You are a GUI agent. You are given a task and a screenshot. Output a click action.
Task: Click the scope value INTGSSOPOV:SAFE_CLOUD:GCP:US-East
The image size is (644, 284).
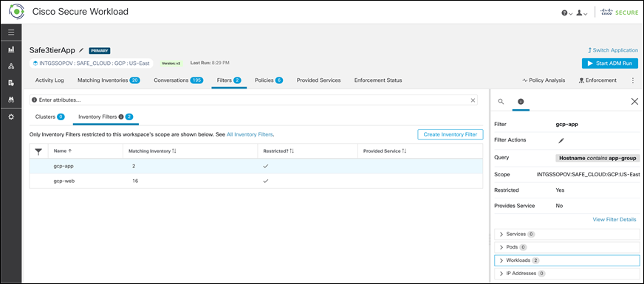point(588,174)
